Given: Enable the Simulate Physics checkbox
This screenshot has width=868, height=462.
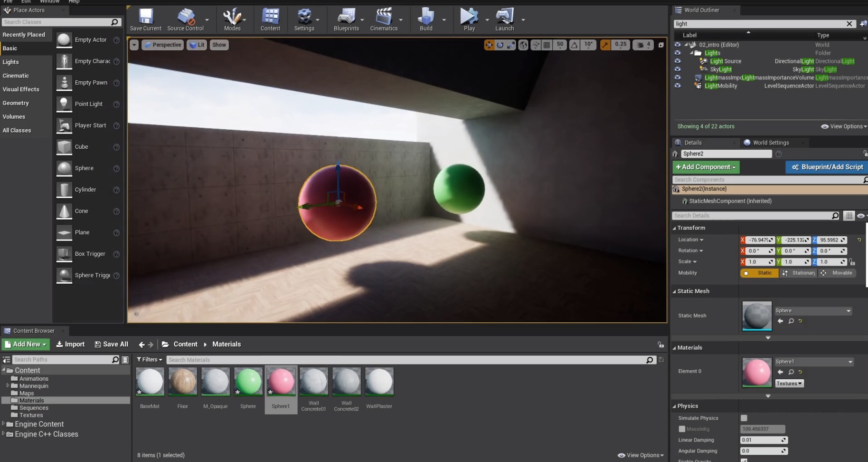Looking at the screenshot, I should coord(744,418).
